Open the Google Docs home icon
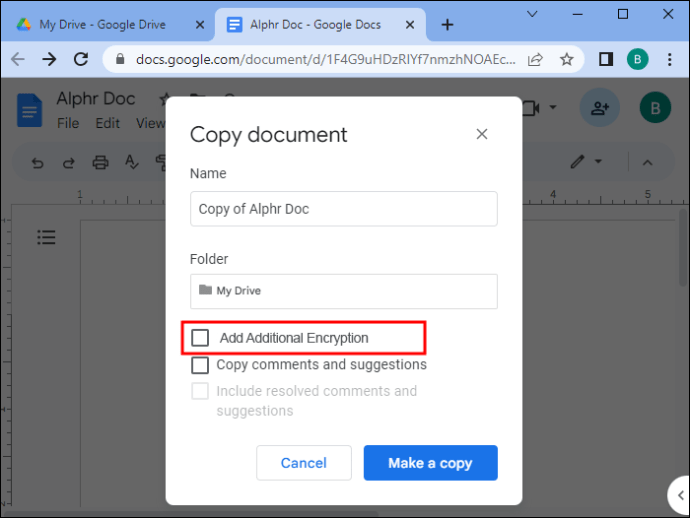This screenshot has height=518, width=690. click(x=29, y=110)
